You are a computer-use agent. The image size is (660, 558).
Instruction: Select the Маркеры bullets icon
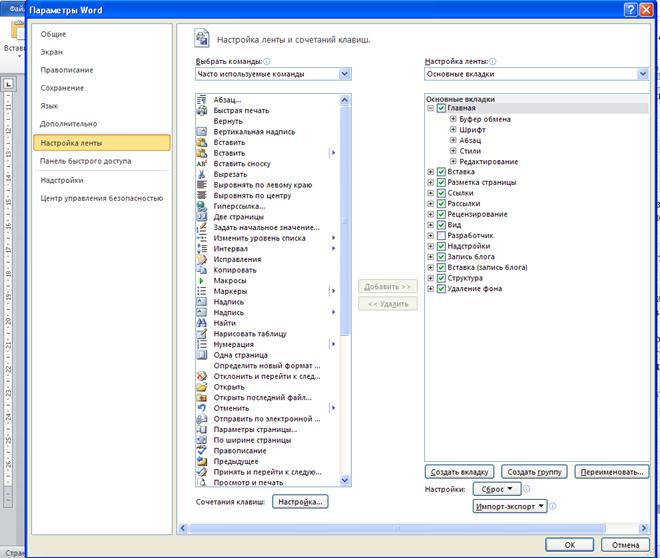pos(202,291)
